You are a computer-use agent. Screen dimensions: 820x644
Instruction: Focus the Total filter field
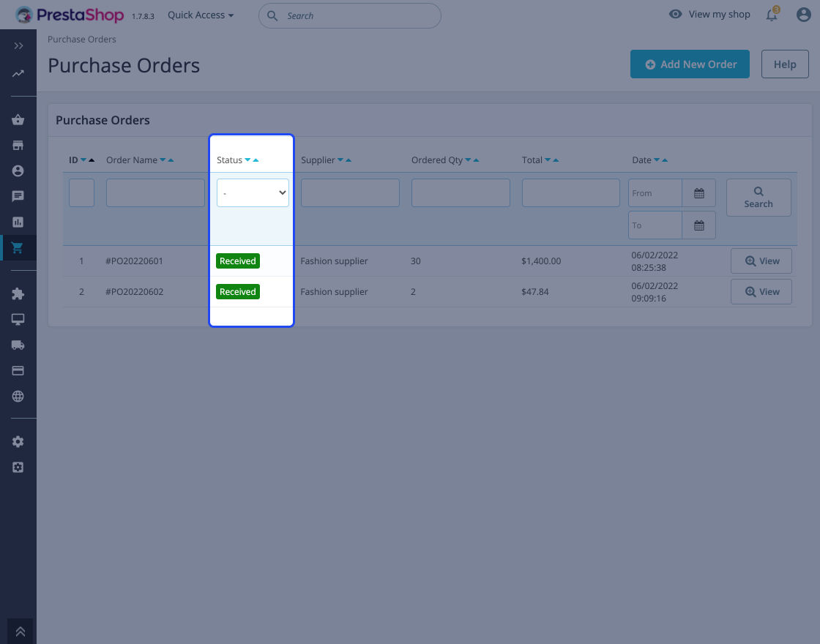[x=571, y=193]
